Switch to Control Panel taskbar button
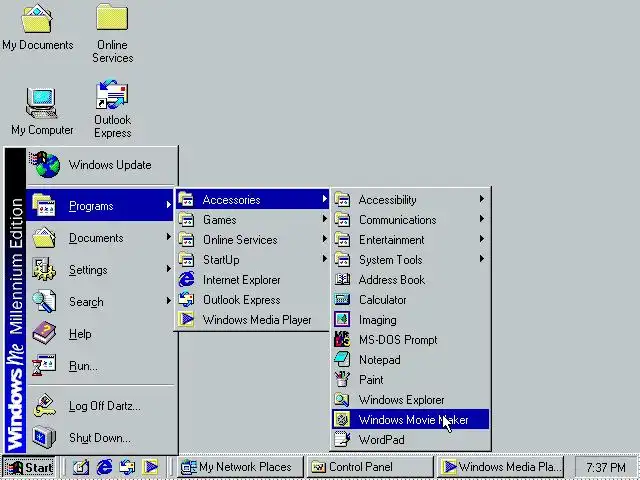This screenshot has width=640, height=480. pos(370,467)
